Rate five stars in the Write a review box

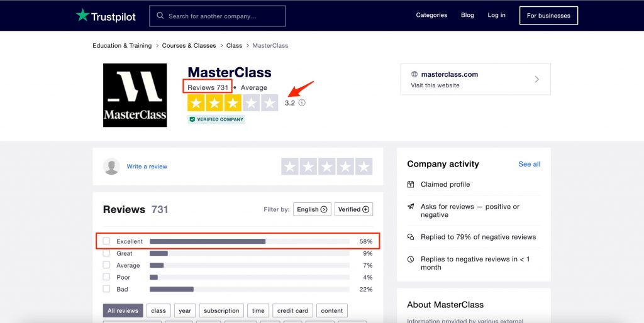(364, 167)
